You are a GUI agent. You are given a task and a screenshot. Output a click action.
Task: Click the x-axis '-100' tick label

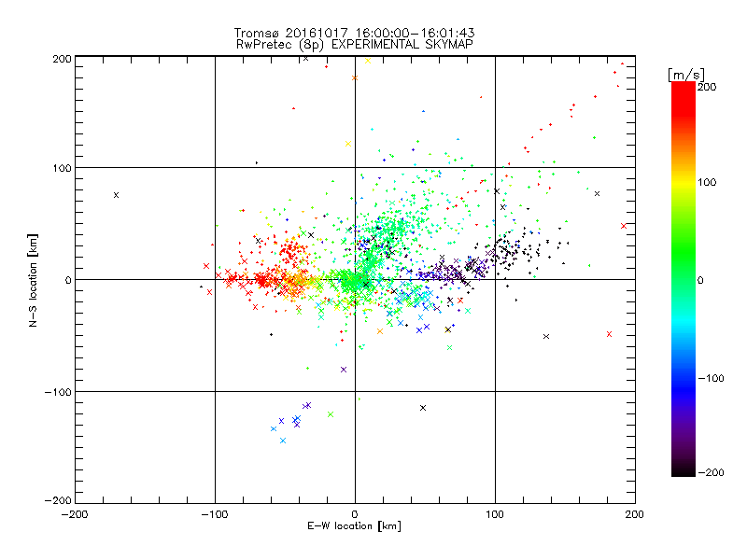coord(215,514)
